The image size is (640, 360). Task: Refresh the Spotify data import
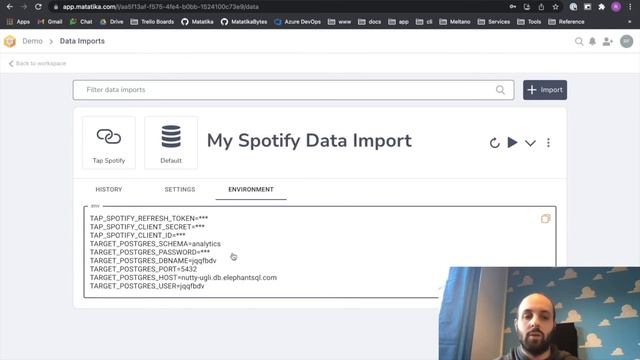pos(494,143)
